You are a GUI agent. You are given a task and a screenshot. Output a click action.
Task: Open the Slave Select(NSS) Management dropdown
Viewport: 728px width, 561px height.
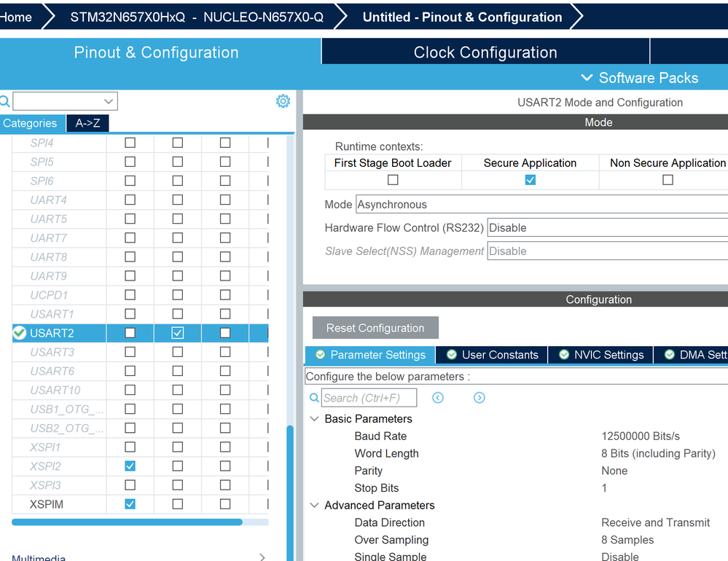(x=607, y=251)
